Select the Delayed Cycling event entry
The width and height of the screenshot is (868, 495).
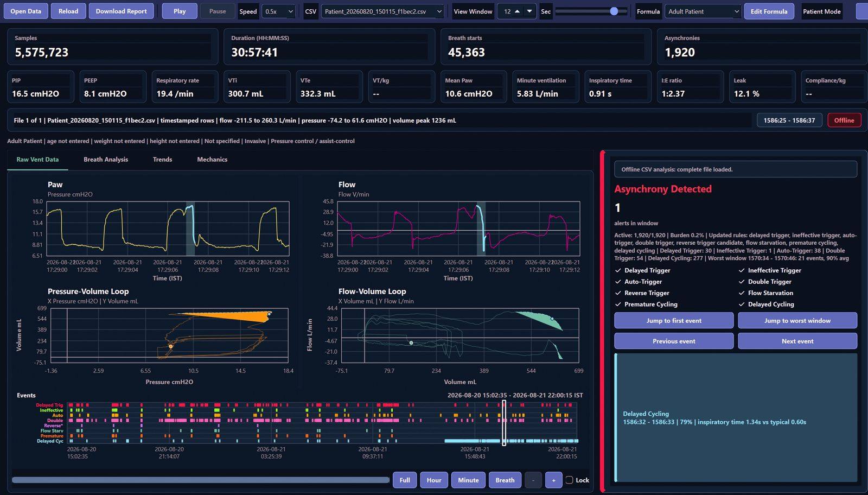coord(736,418)
